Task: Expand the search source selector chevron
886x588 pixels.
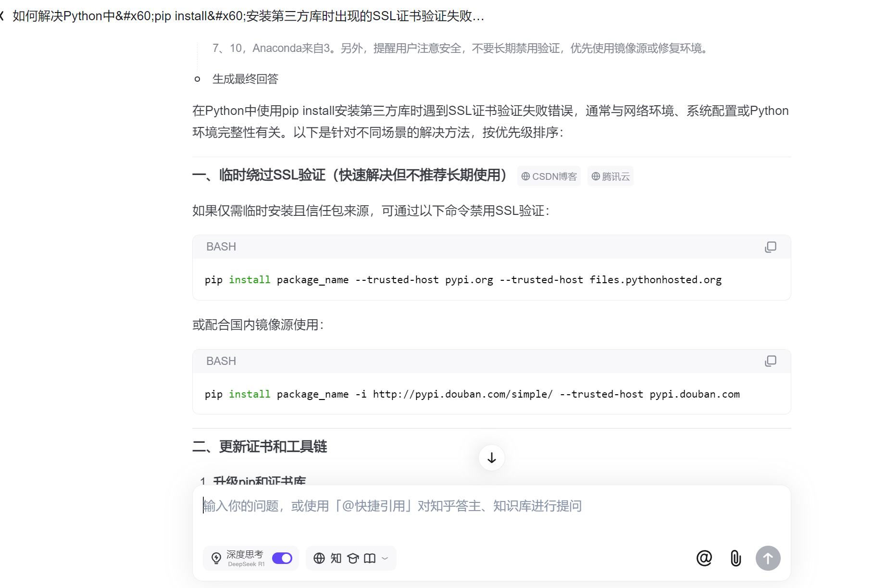Action: 385,558
